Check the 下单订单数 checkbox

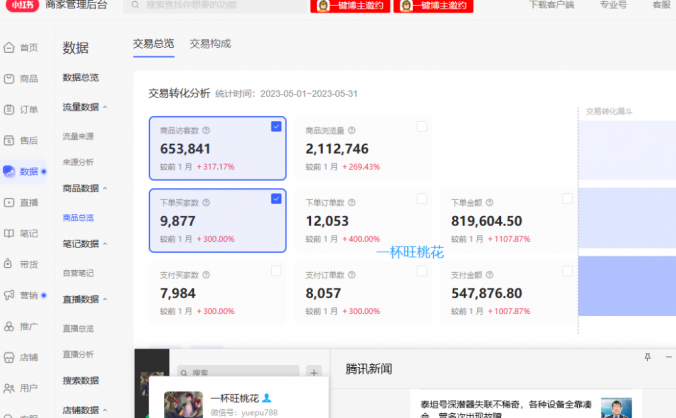422,199
